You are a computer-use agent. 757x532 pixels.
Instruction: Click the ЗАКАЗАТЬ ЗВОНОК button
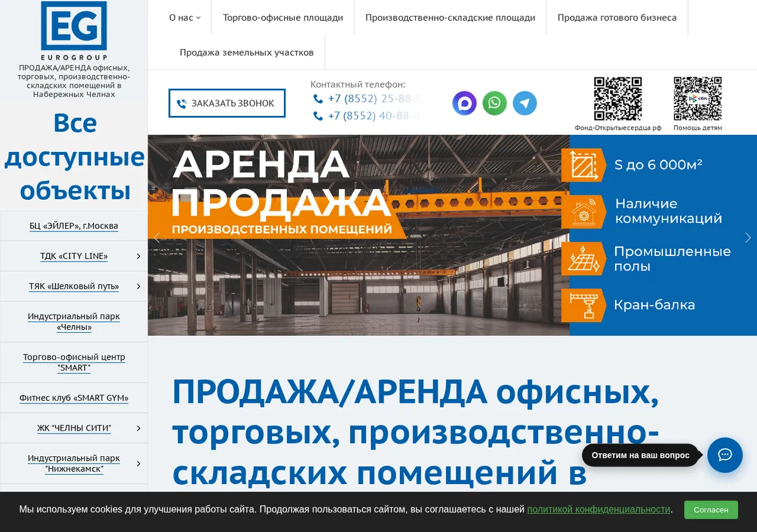tap(227, 103)
